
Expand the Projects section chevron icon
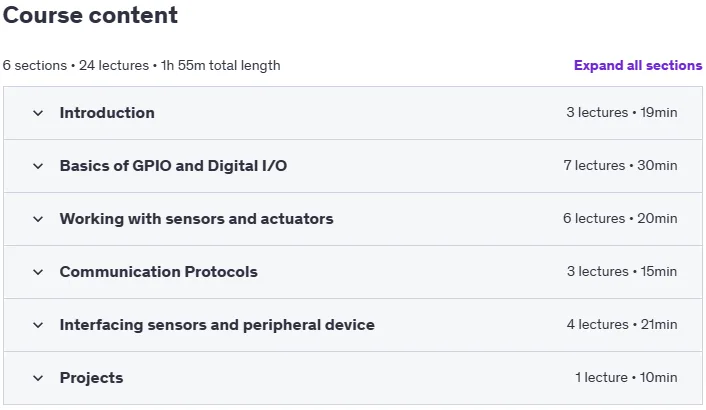pos(38,378)
